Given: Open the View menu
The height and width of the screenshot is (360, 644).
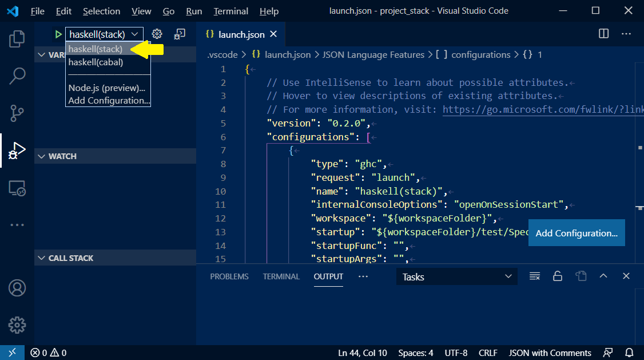Looking at the screenshot, I should pyautogui.click(x=141, y=11).
